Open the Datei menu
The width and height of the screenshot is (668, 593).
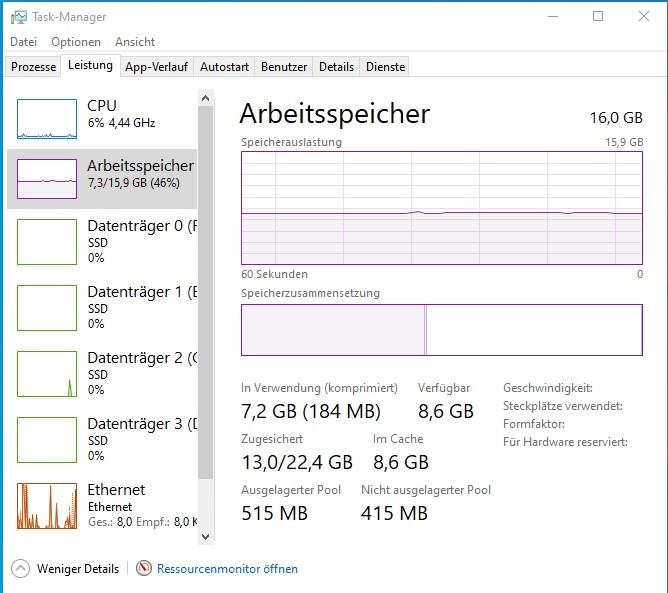click(x=23, y=42)
